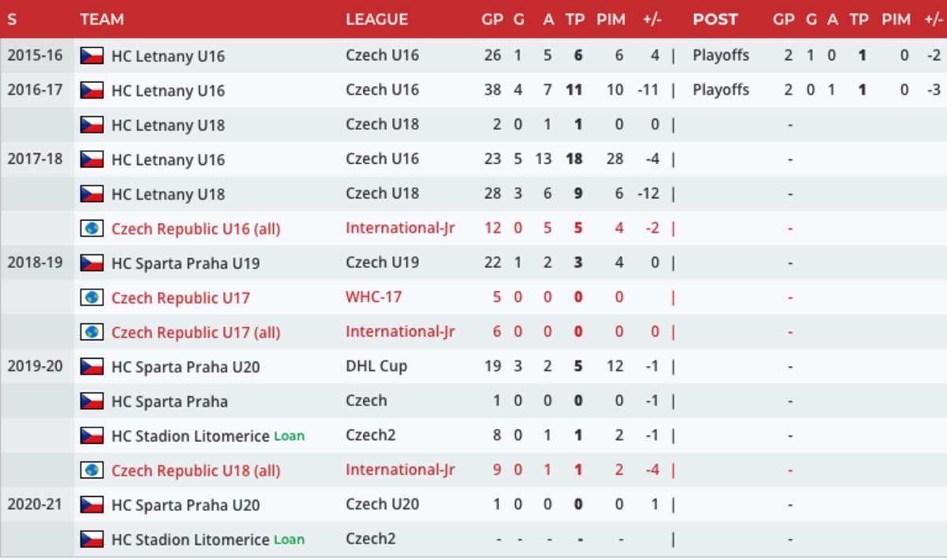Image resolution: width=947 pixels, height=560 pixels.
Task: Click the globe icon next to Czech Republic U17 (all)
Action: [92, 332]
